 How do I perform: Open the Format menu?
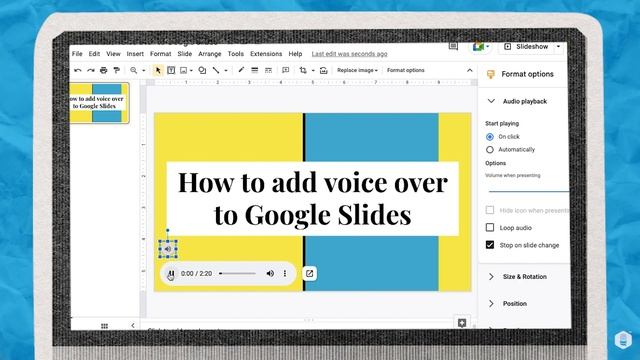tap(160, 54)
